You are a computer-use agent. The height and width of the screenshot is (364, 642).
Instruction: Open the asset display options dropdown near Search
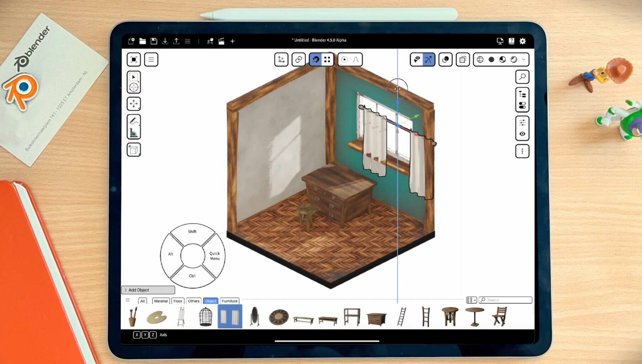pyautogui.click(x=472, y=300)
